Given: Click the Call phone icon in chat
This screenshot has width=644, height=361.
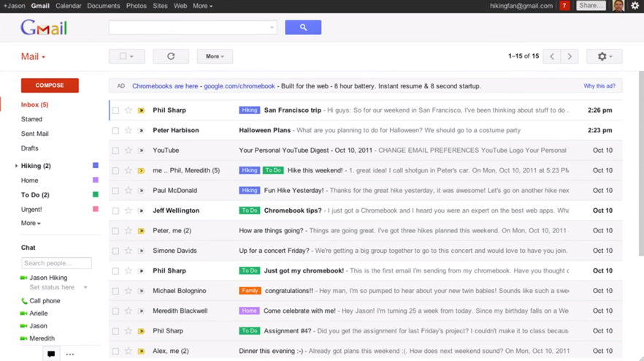Looking at the screenshot, I should pyautogui.click(x=24, y=301).
